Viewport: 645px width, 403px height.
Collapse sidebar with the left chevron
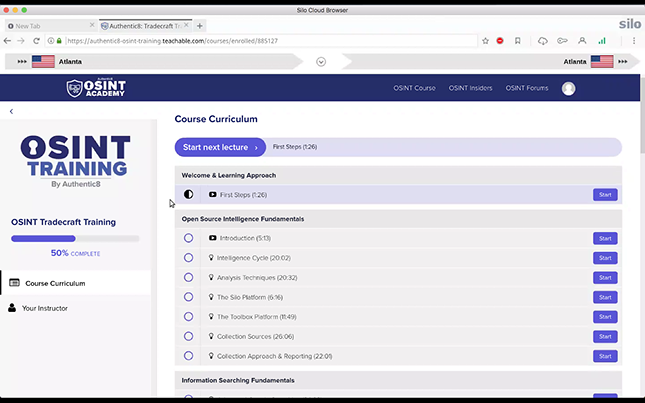[x=12, y=111]
